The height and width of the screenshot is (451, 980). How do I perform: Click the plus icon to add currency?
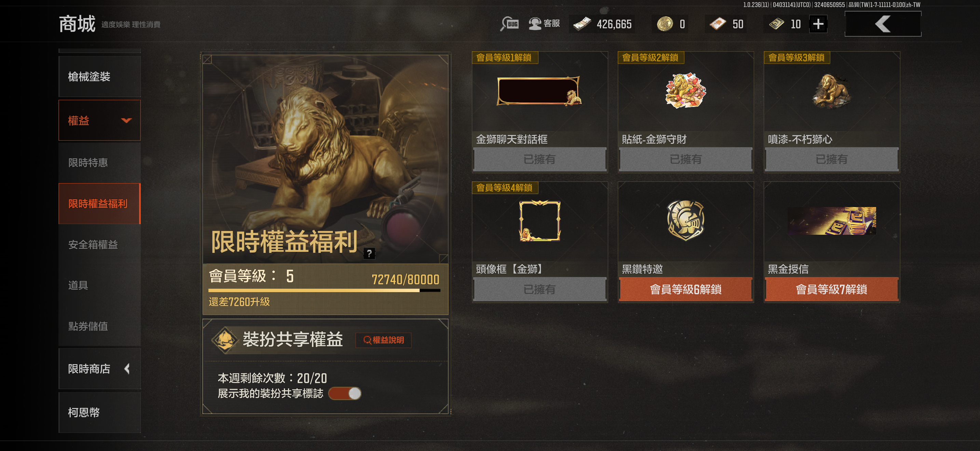click(x=818, y=24)
